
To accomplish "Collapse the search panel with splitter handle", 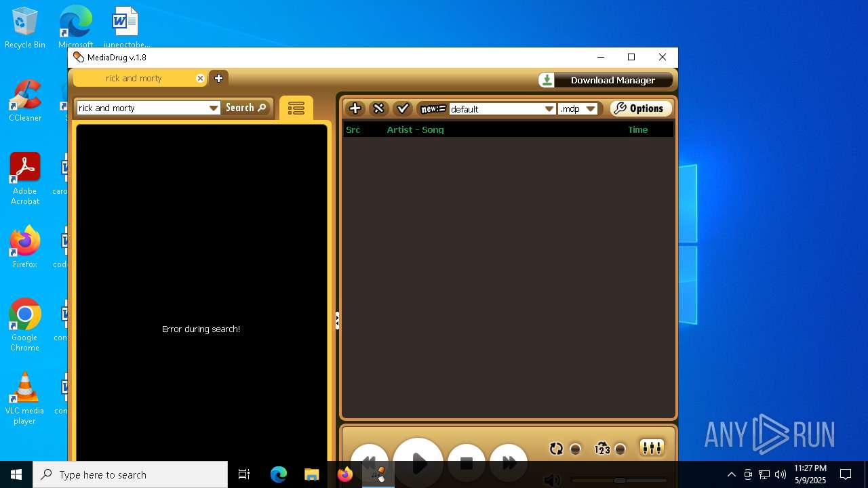I will tap(337, 320).
